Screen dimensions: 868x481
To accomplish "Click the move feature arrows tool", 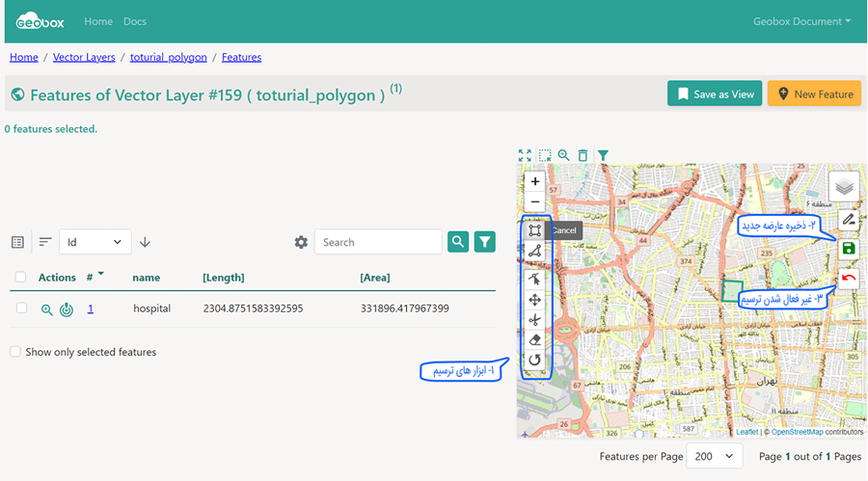I will 534,300.
